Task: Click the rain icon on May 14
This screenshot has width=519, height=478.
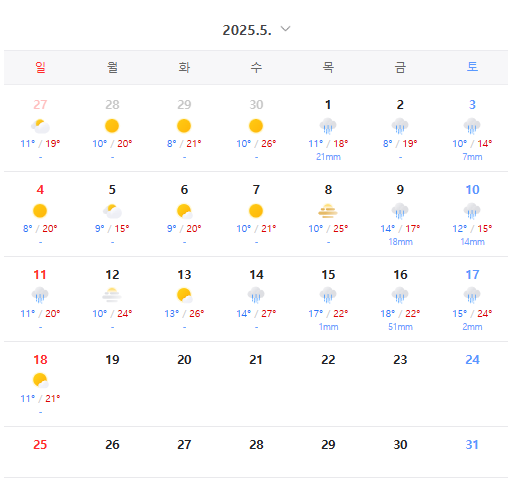Action: pyautogui.click(x=256, y=295)
